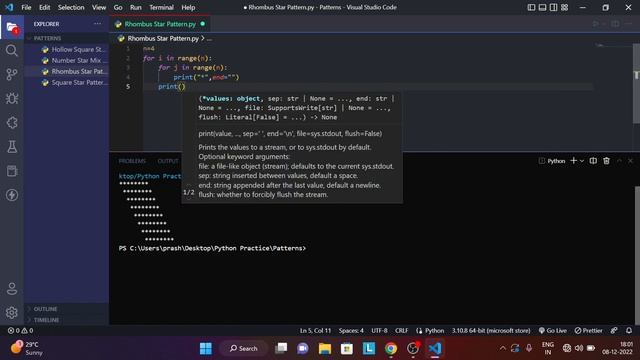Open Hollow Square St... file
Screen dimensions: 640x360
(x=67, y=49)
